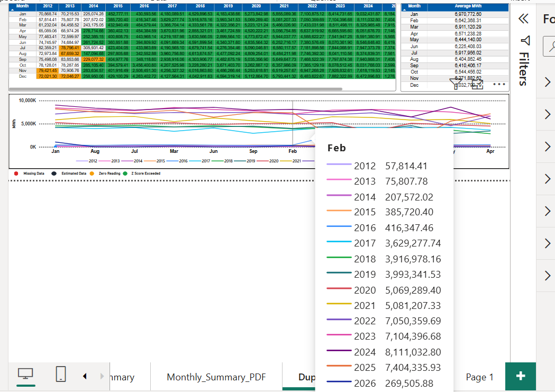Click value 5,917,956.02 in Average MWh table
Screen dimensions: 555x392
point(468,53)
